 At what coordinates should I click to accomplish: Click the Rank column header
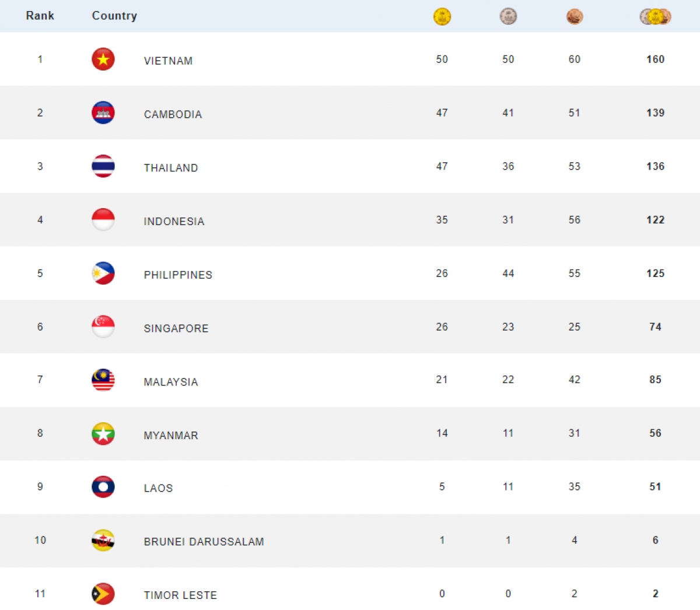coord(40,16)
